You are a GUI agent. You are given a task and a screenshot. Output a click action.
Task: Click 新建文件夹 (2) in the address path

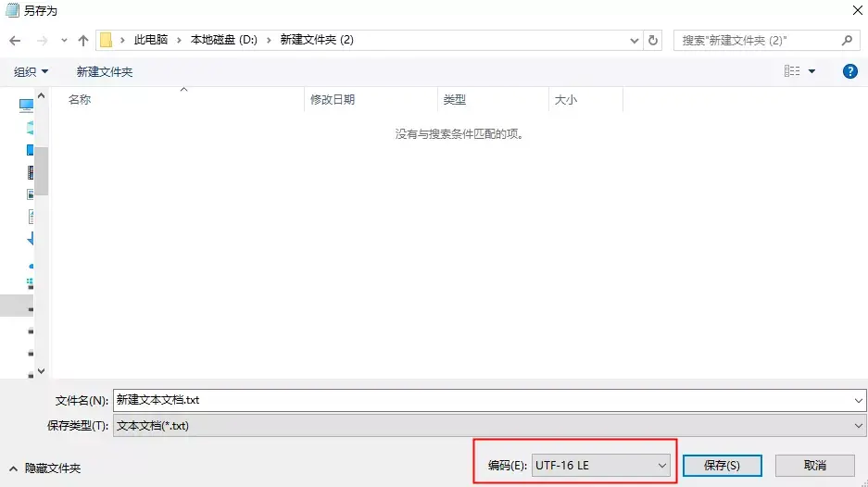(x=317, y=40)
